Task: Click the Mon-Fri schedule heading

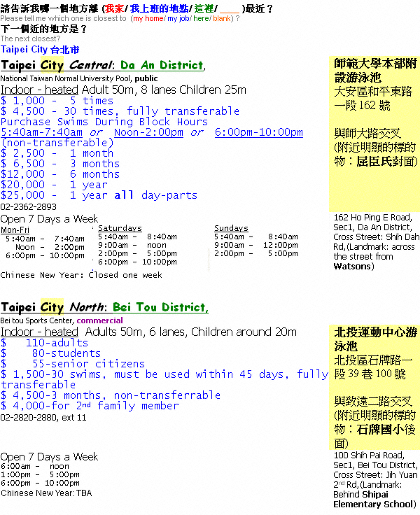Action: (x=15, y=230)
